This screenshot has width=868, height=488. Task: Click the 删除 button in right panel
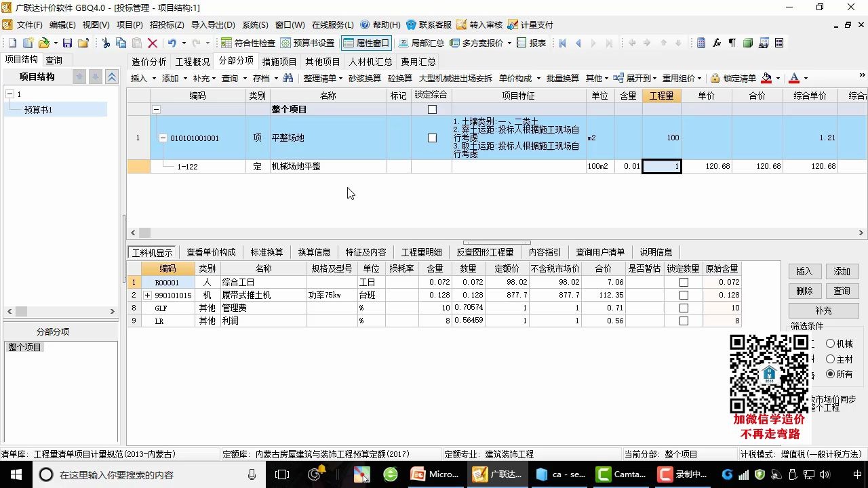(x=804, y=291)
